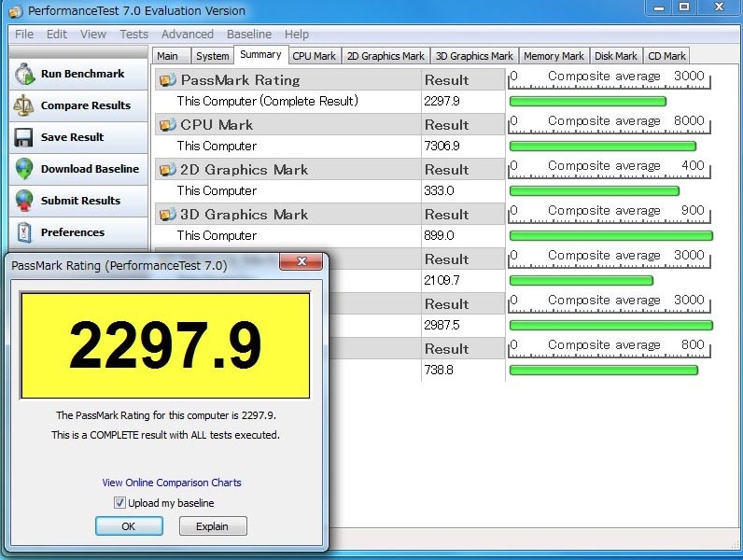This screenshot has height=560, width=743.
Task: Open the Baseline menu
Action: pyautogui.click(x=249, y=35)
